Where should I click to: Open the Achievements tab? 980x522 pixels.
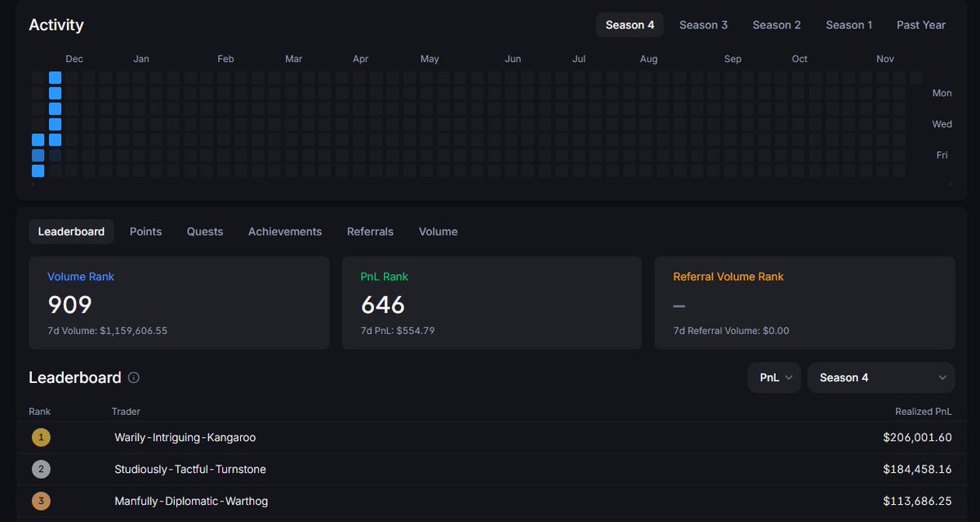tap(285, 231)
